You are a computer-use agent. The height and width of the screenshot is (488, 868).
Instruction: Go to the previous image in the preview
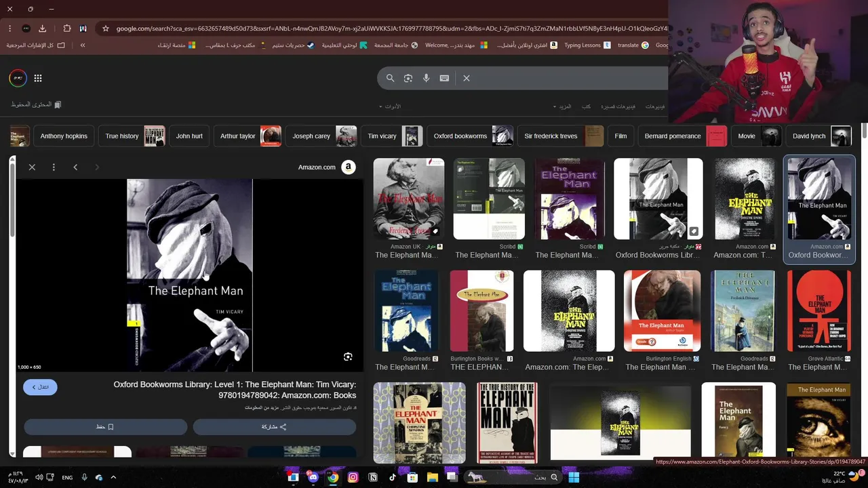[75, 167]
